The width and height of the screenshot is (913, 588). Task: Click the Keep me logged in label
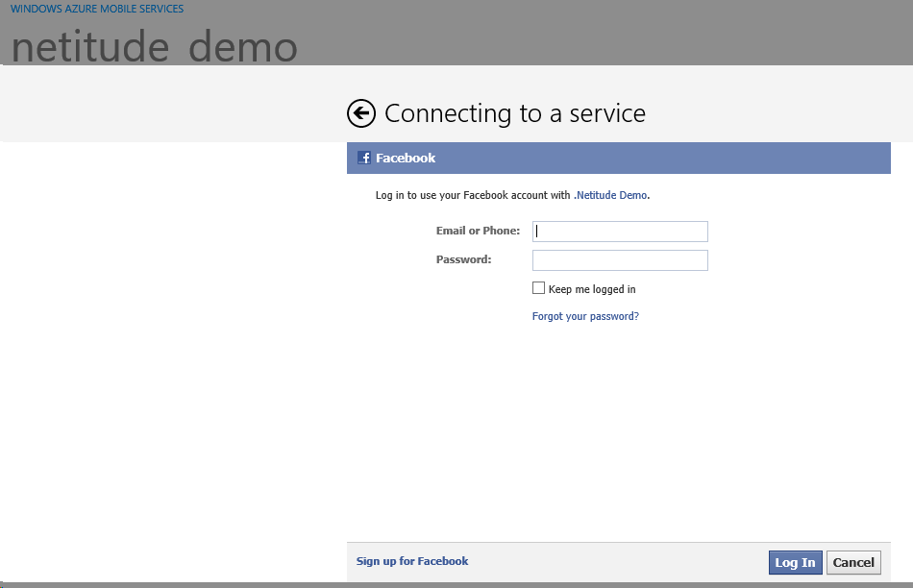coord(592,289)
